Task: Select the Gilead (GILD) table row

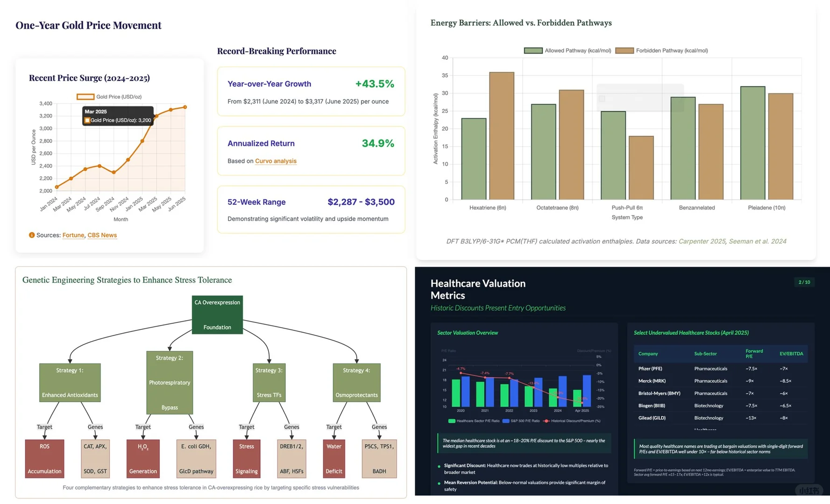Action: tap(721, 418)
